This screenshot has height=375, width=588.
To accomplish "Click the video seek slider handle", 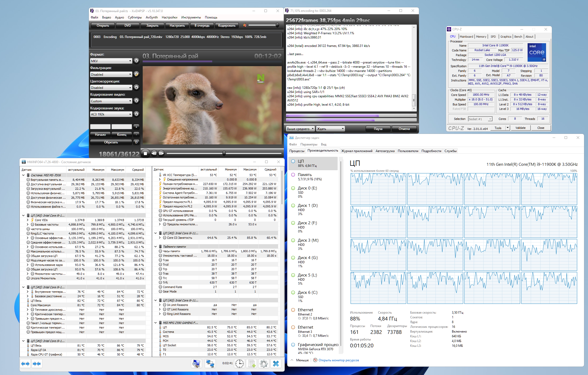I will coord(224,153).
